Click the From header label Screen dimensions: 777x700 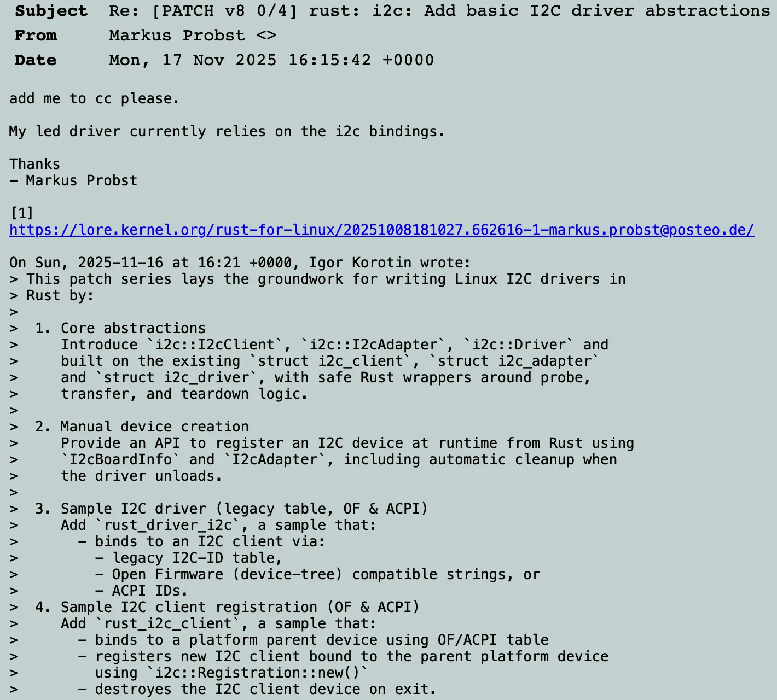(x=36, y=36)
